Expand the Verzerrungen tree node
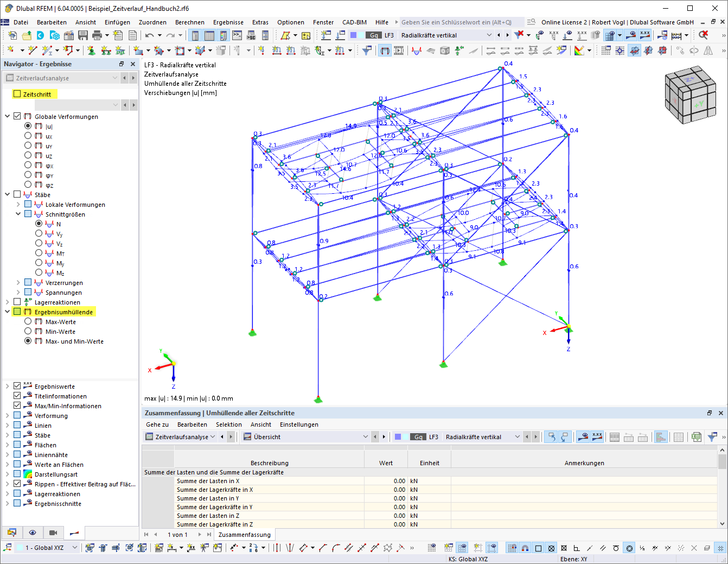728x564 pixels. [x=18, y=282]
